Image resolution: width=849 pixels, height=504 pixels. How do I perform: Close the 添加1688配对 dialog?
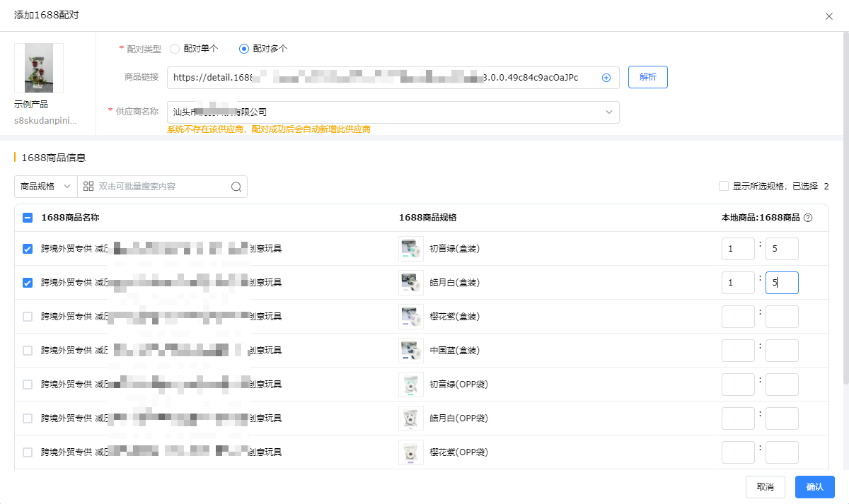coord(829,16)
